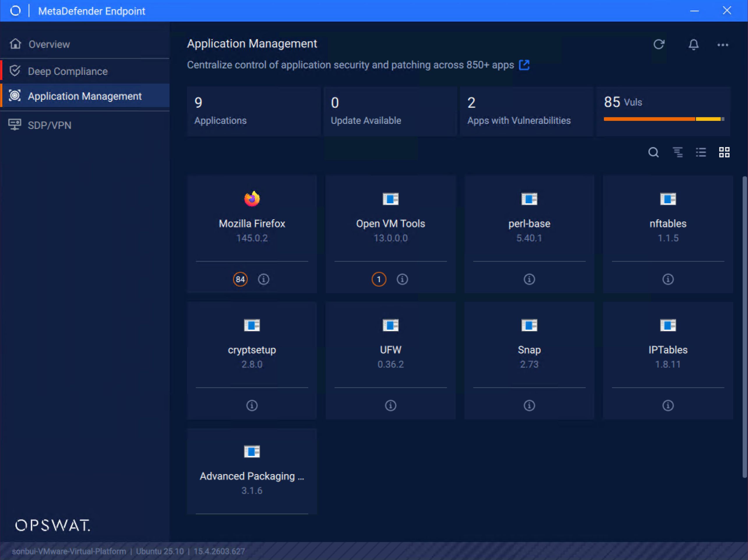748x560 pixels.
Task: Show info for nftables
Action: [x=668, y=279]
